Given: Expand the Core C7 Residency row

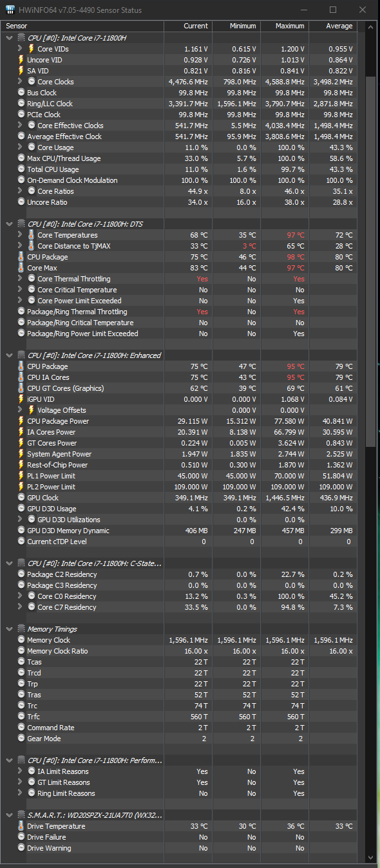Looking at the screenshot, I should (x=20, y=607).
